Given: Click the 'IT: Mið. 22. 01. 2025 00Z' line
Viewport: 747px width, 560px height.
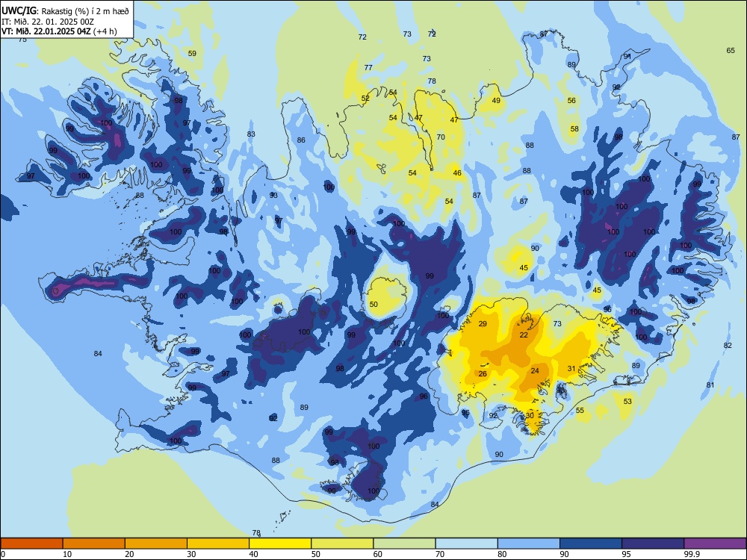Looking at the screenshot, I should [48, 22].
